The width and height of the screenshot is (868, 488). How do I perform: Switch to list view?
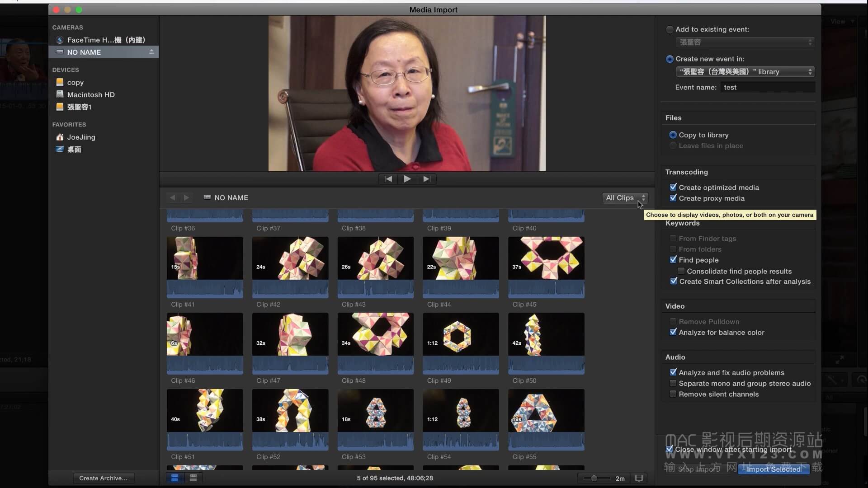[193, 478]
